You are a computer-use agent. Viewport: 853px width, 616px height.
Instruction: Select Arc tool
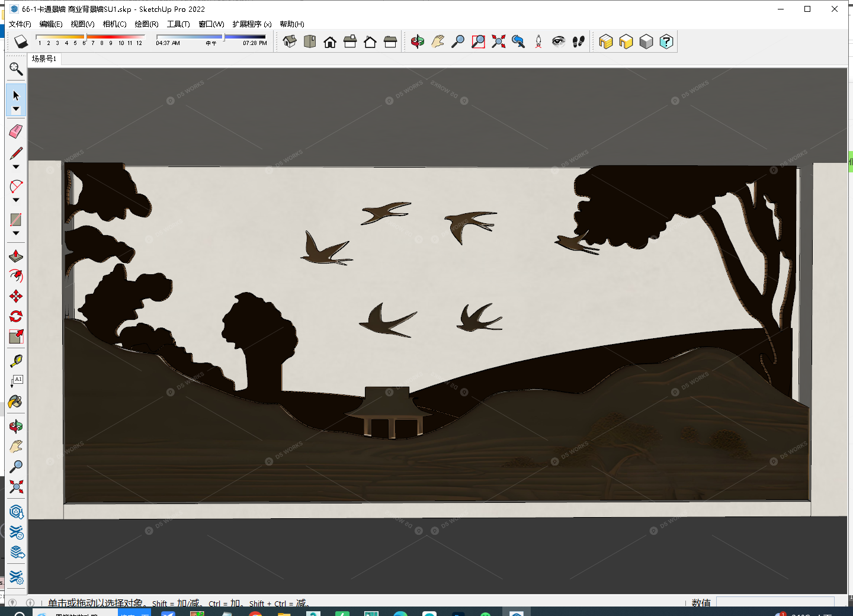coord(16,187)
